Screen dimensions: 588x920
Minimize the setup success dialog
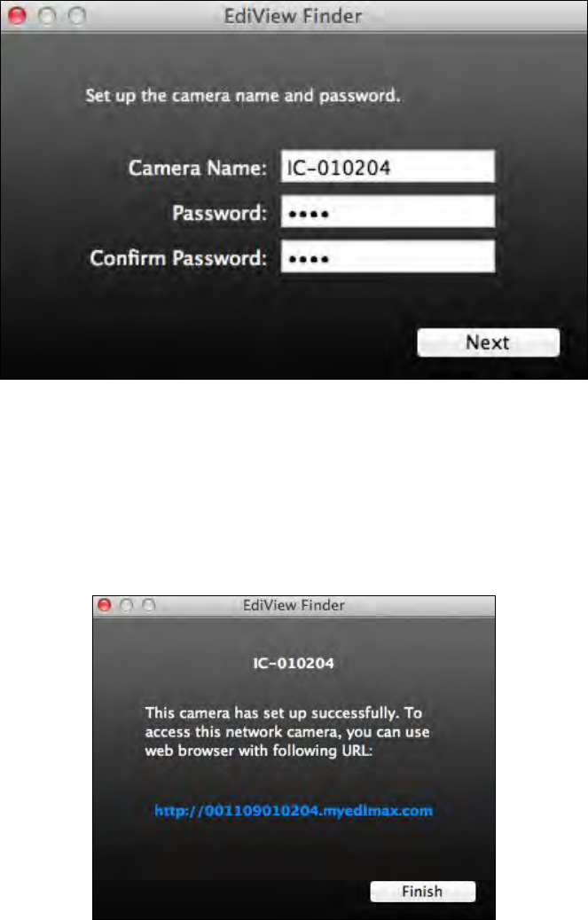click(126, 605)
